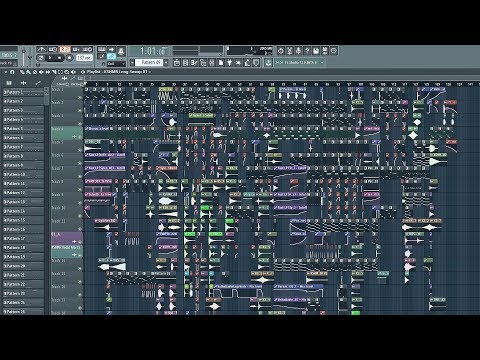Image resolution: width=480 pixels, height=360 pixels.
Task: Select the Playlist zoom tool
Action: pos(67,72)
